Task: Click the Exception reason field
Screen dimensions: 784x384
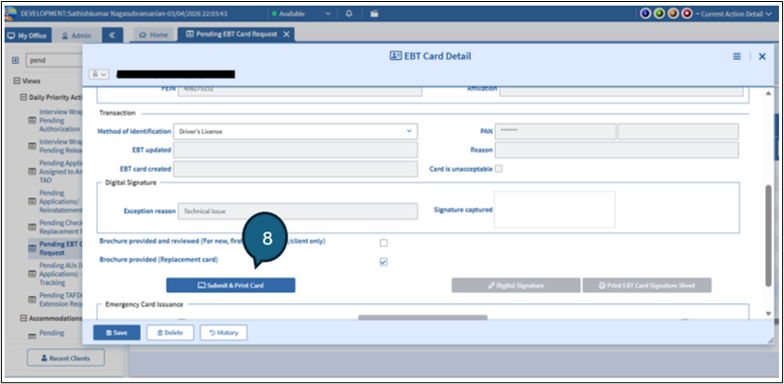Action: (x=298, y=212)
